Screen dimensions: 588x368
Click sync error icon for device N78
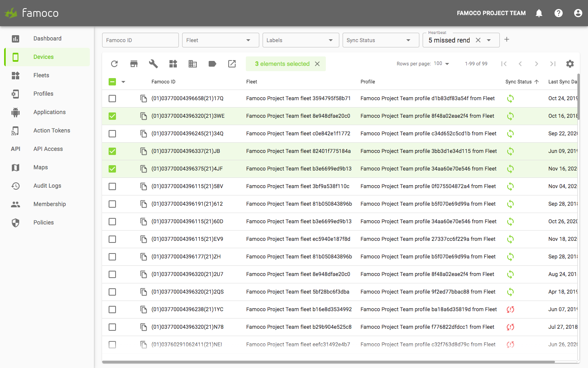point(510,327)
